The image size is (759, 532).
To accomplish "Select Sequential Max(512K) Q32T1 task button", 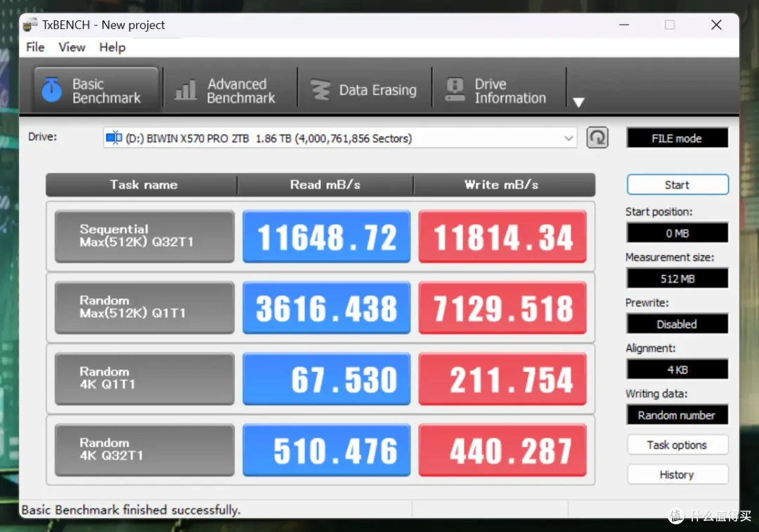I will pyautogui.click(x=145, y=236).
